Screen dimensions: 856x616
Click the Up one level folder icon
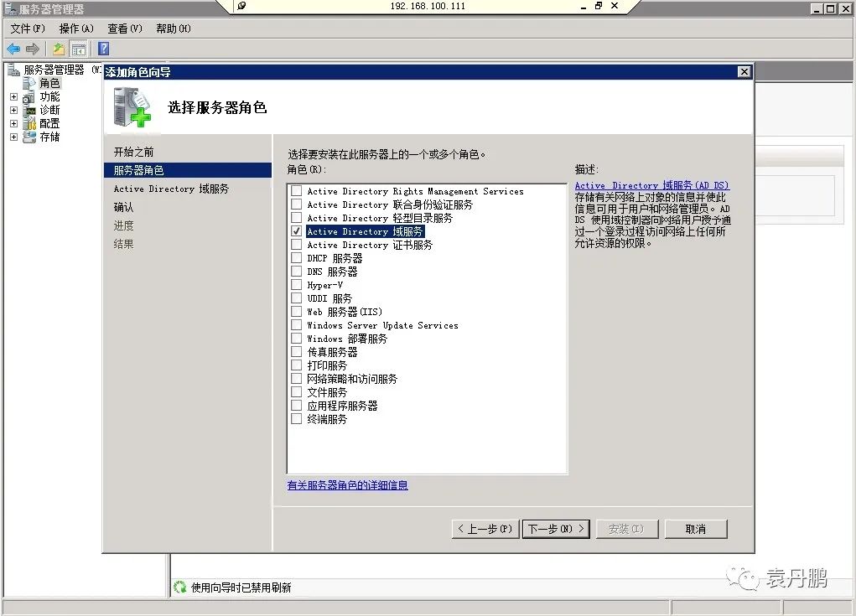59,49
